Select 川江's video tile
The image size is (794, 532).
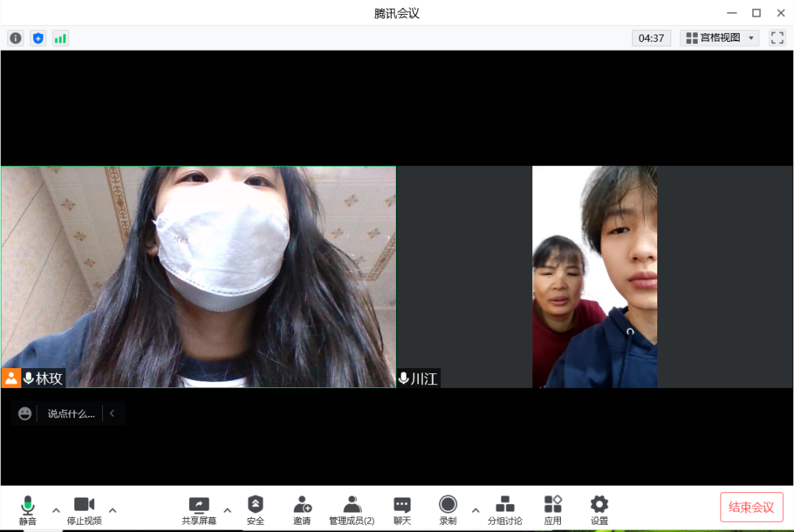coord(595,277)
